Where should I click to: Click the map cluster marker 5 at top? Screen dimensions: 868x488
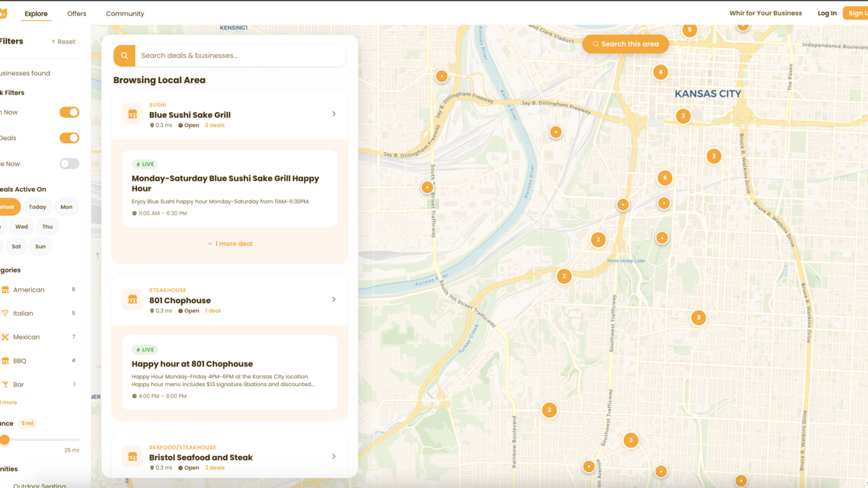click(x=689, y=30)
